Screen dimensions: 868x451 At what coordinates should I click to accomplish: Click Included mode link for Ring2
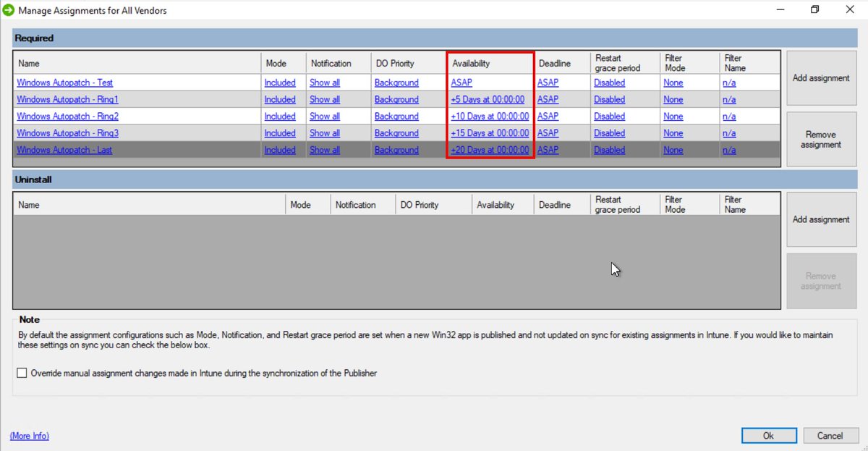tap(280, 116)
